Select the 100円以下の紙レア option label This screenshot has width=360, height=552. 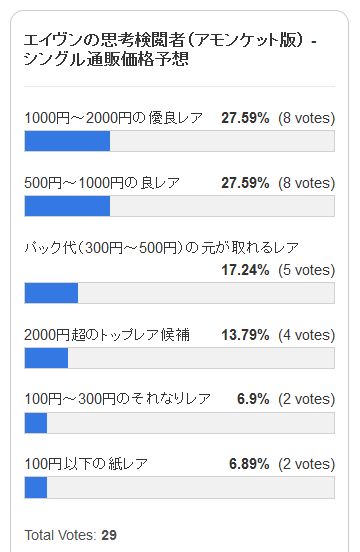pos(86,464)
